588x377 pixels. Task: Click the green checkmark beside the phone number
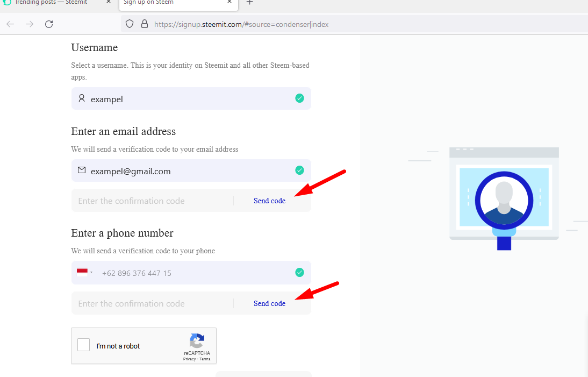299,272
